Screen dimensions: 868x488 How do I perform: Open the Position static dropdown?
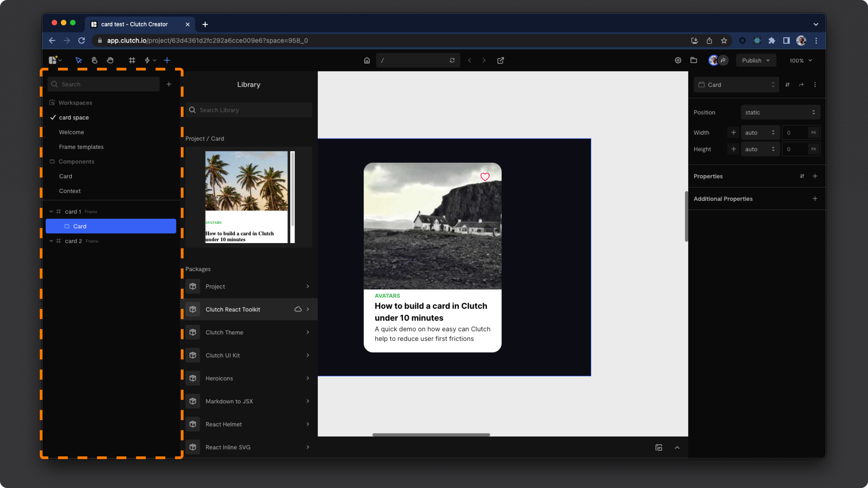click(780, 113)
